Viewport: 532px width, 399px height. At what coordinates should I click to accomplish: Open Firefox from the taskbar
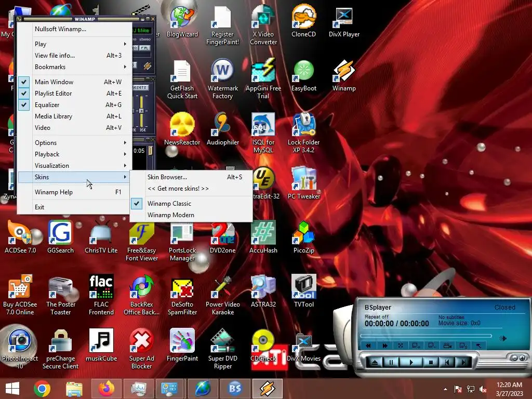click(x=107, y=389)
